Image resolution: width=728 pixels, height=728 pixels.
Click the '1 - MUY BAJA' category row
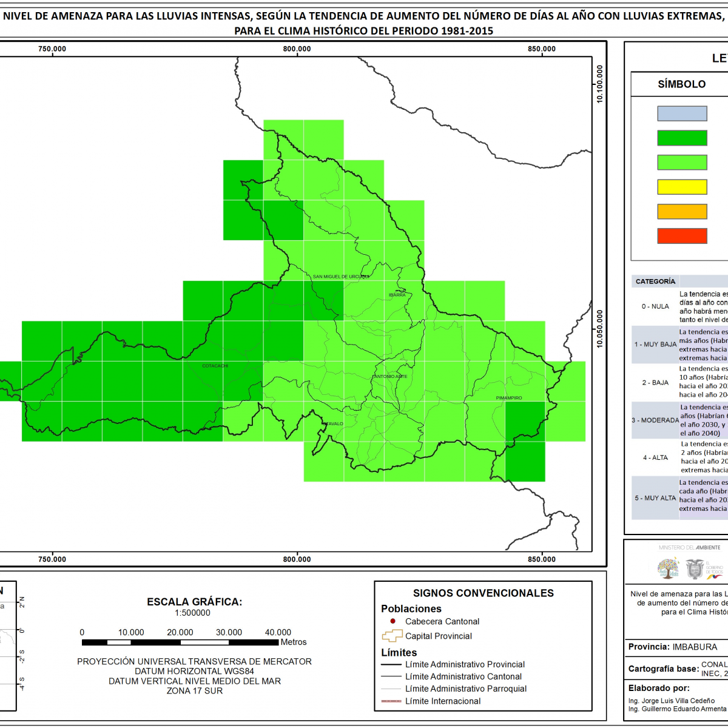[x=680, y=345]
